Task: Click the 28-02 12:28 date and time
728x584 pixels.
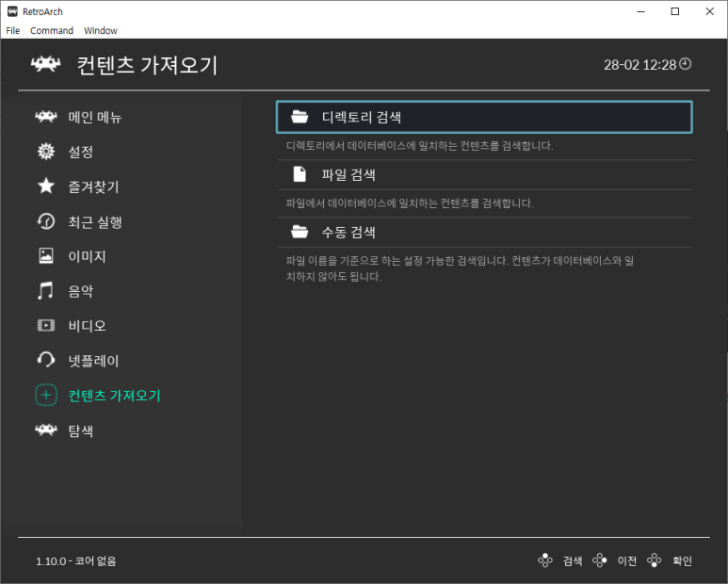Action: [x=639, y=65]
